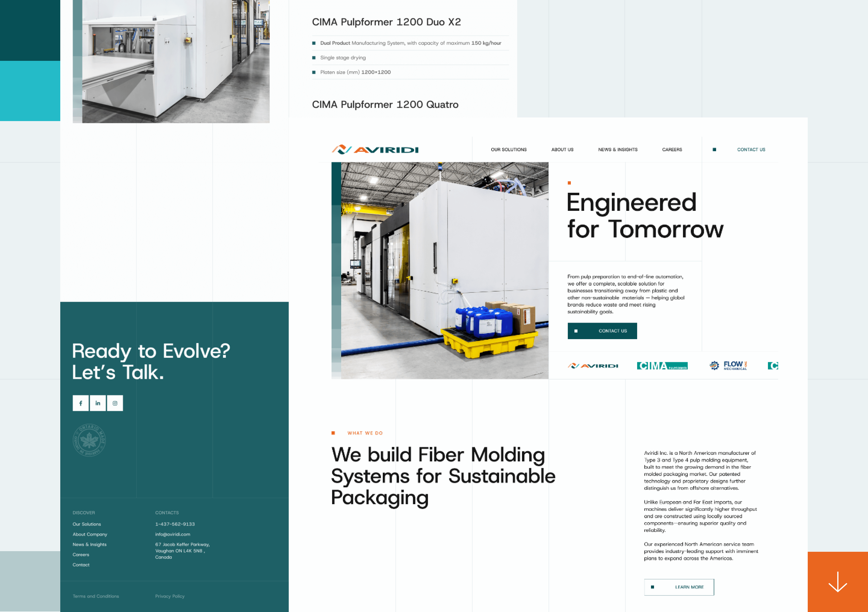Go to News & Insights nav item

tap(617, 150)
